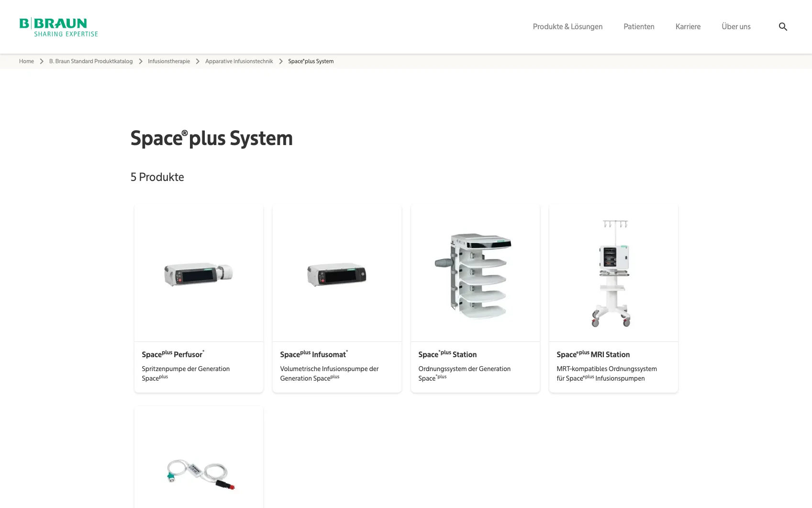Open the Über uns menu

pos(736,27)
